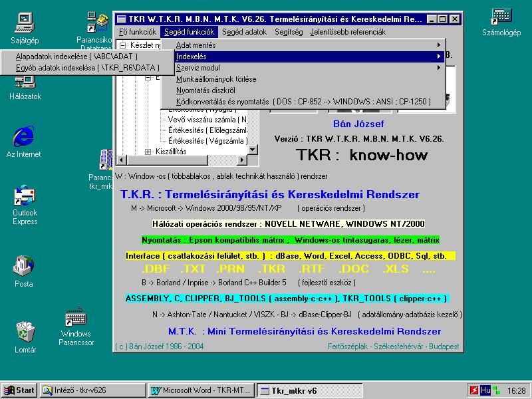
Task: Launch Az Internet Explorer icon
Action: 23,142
